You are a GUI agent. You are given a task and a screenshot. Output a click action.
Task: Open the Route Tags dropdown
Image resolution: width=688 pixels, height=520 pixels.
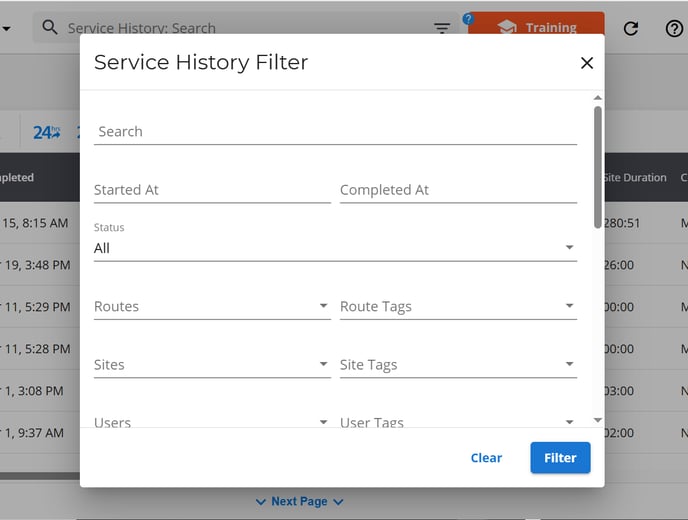coord(458,306)
